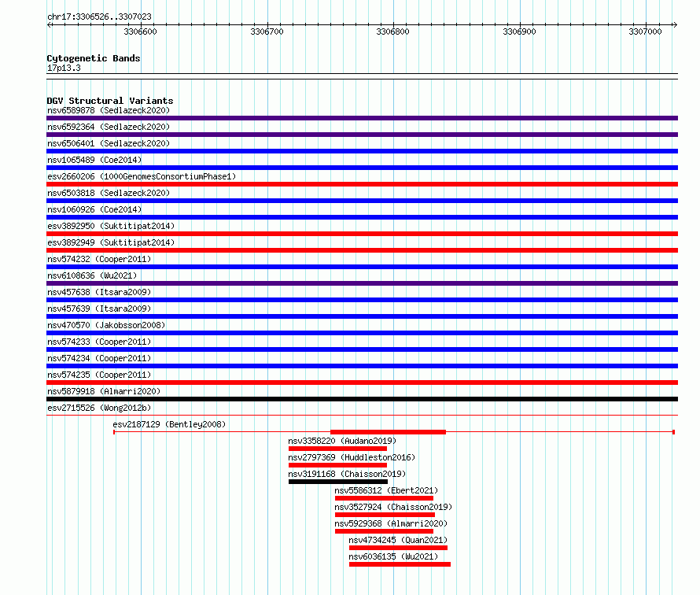Open nsv574235 (Cooper2011) label

99,375
